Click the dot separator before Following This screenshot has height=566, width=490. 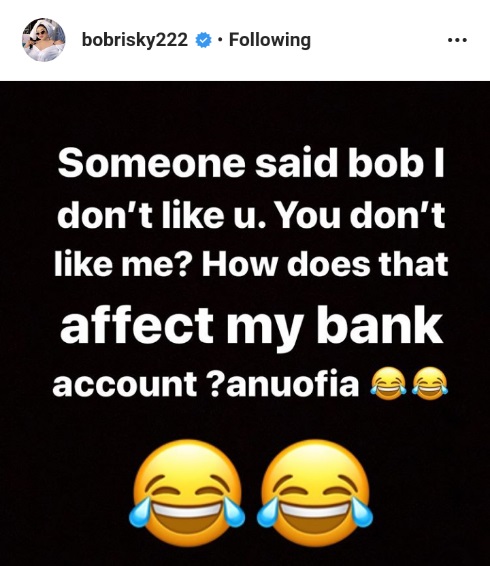[220, 40]
